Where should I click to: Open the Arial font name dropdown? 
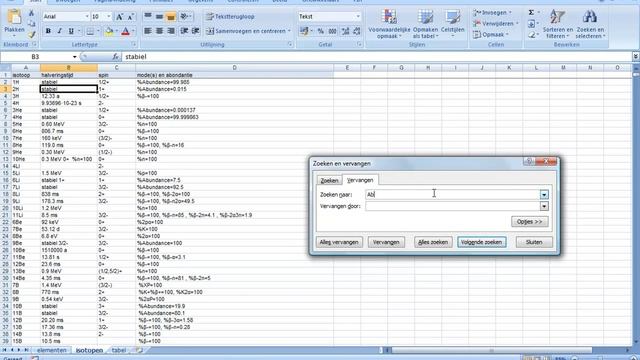[x=87, y=17]
